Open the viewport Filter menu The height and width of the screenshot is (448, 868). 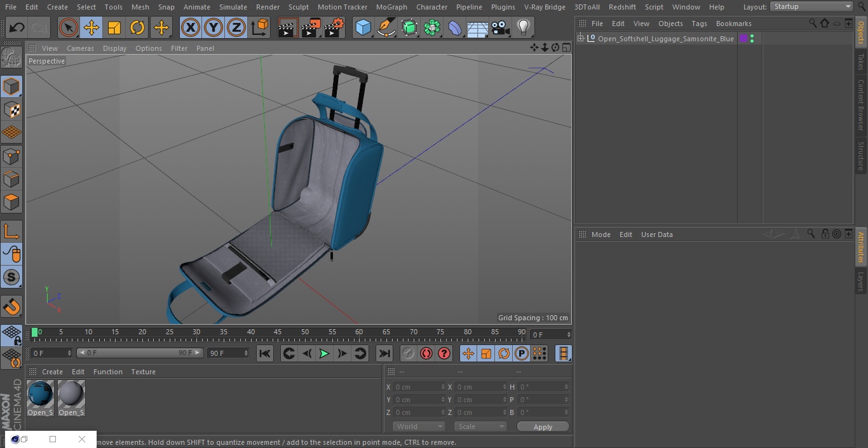[179, 48]
